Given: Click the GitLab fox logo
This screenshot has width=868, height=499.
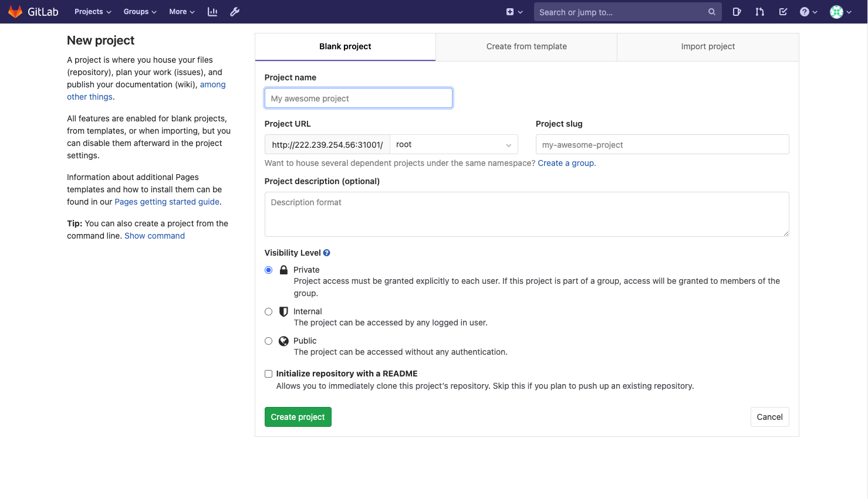Looking at the screenshot, I should [x=15, y=12].
